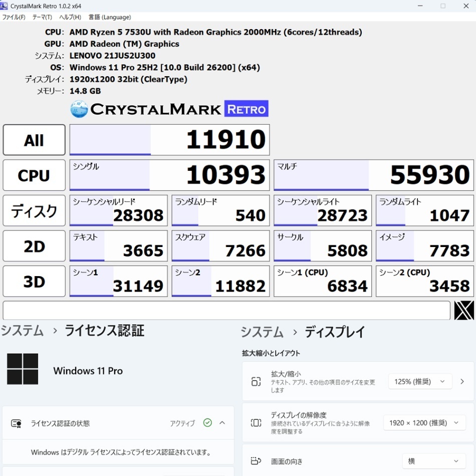Collapse the ライセンス認証の状態 section chevron
This screenshot has height=476, width=476.
222,422
